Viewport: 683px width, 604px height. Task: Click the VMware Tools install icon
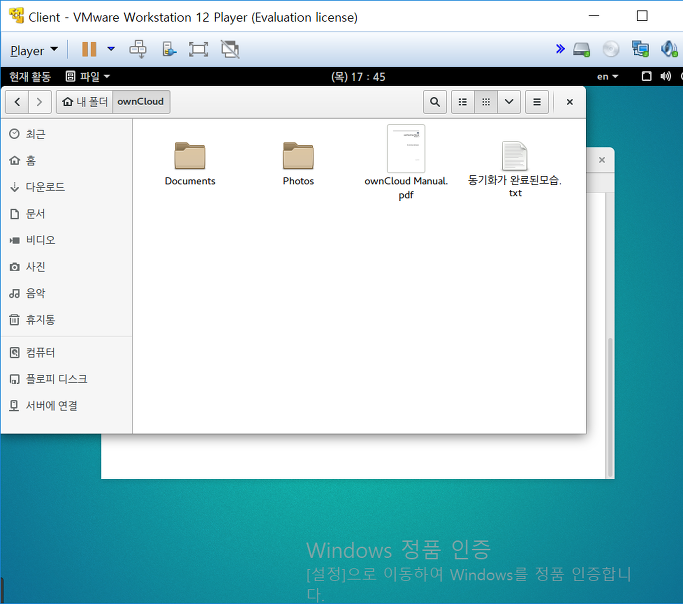pyautogui.click(x=169, y=49)
